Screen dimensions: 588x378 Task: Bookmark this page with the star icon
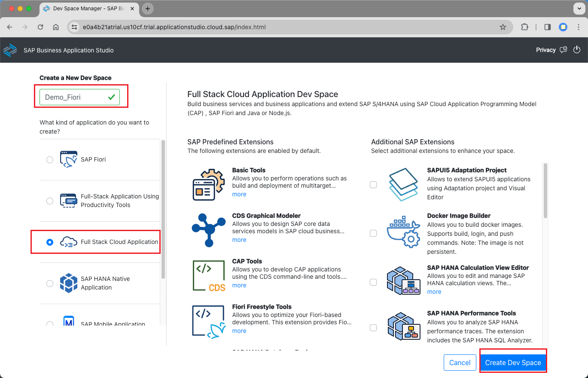pyautogui.click(x=503, y=27)
